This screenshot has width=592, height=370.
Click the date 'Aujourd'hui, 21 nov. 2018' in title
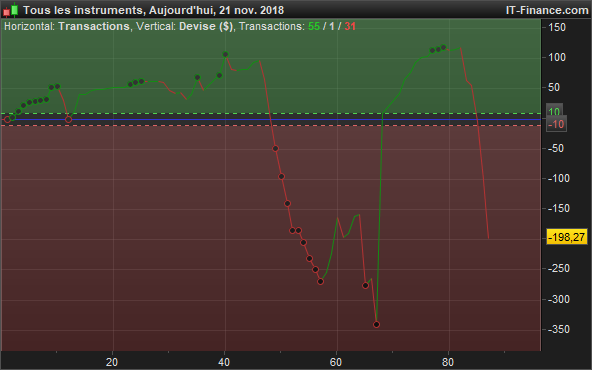tap(216, 10)
